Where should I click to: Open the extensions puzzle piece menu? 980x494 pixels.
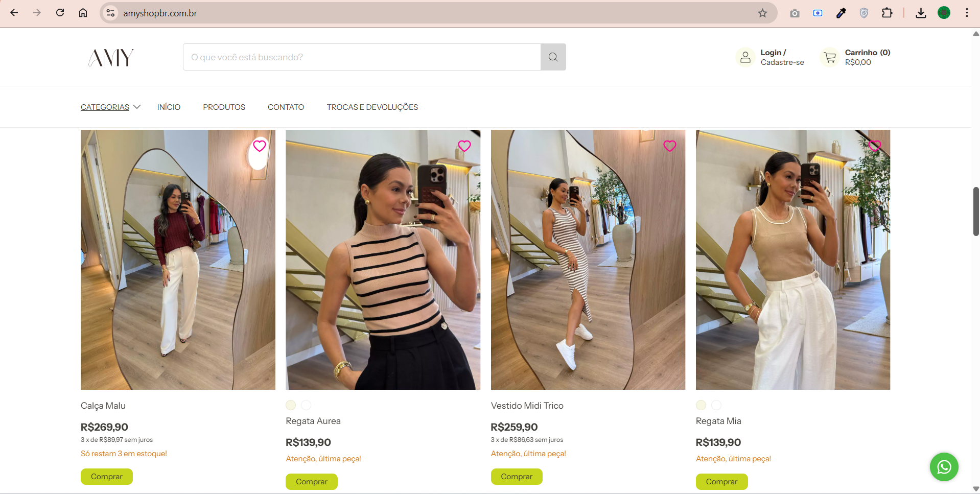[887, 13]
